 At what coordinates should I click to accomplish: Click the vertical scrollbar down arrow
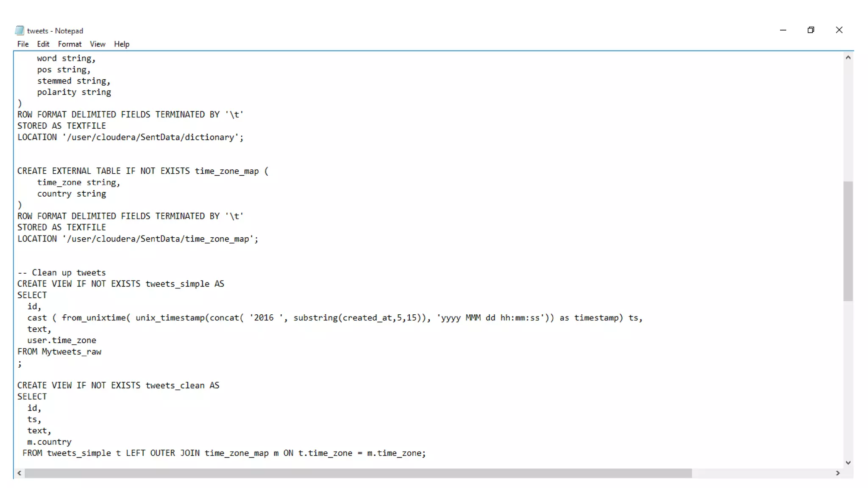[848, 463]
